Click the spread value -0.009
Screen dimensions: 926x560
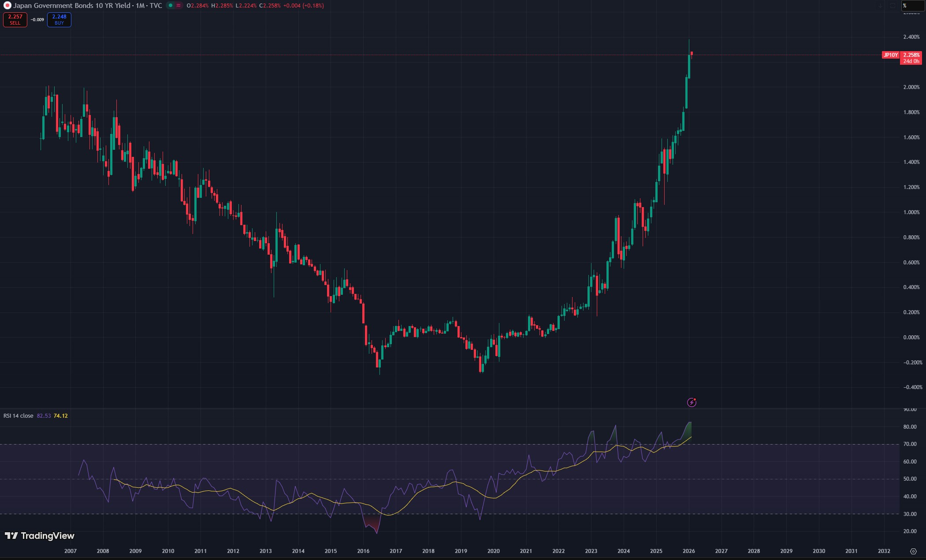click(37, 20)
